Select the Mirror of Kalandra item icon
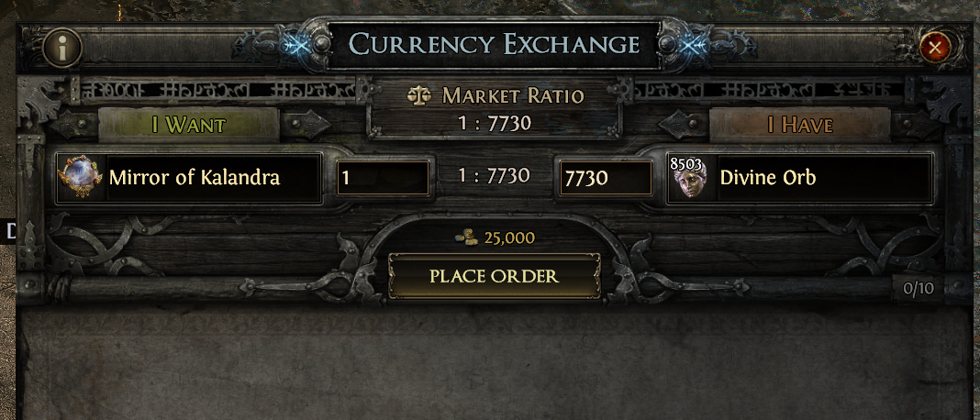The width and height of the screenshot is (980, 420). pos(81,178)
